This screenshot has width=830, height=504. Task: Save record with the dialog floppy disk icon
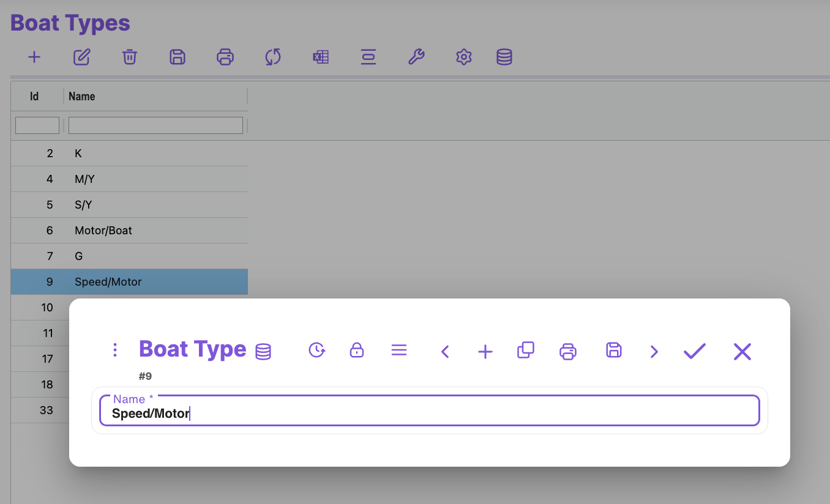click(613, 350)
